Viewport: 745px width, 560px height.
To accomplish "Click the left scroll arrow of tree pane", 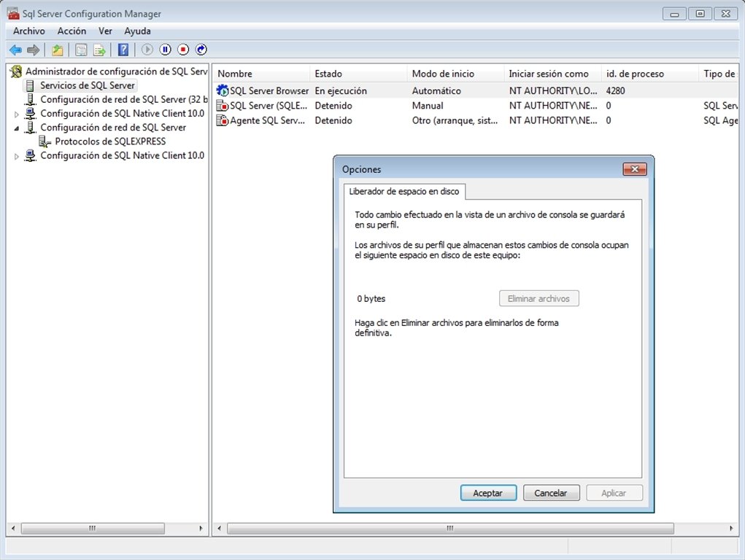I will (x=13, y=528).
